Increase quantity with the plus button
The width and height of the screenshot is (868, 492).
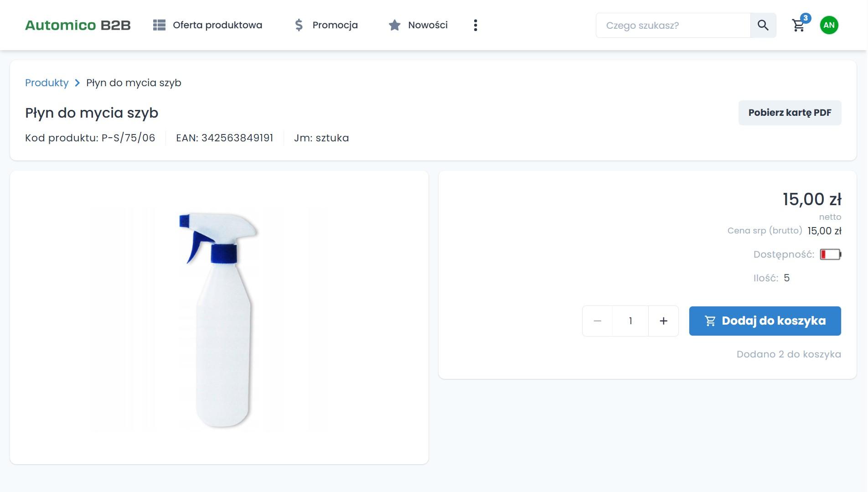tap(663, 321)
